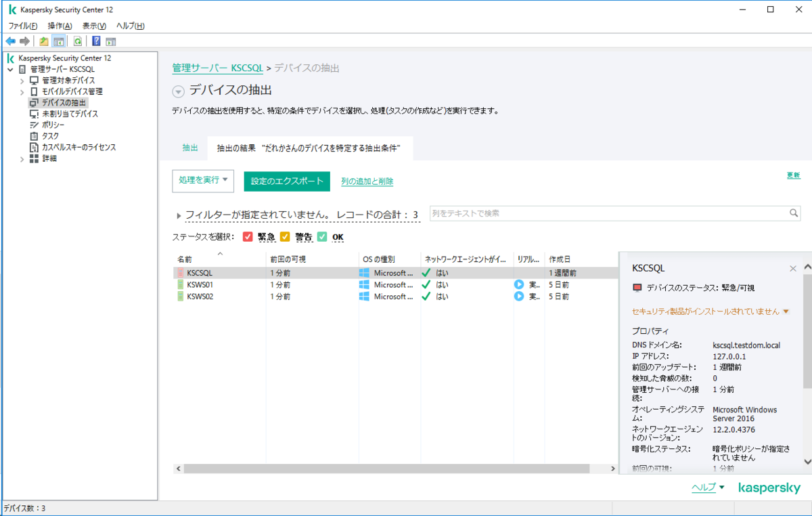Select the KSWS01 device row name
This screenshot has height=516, width=812.
point(200,285)
